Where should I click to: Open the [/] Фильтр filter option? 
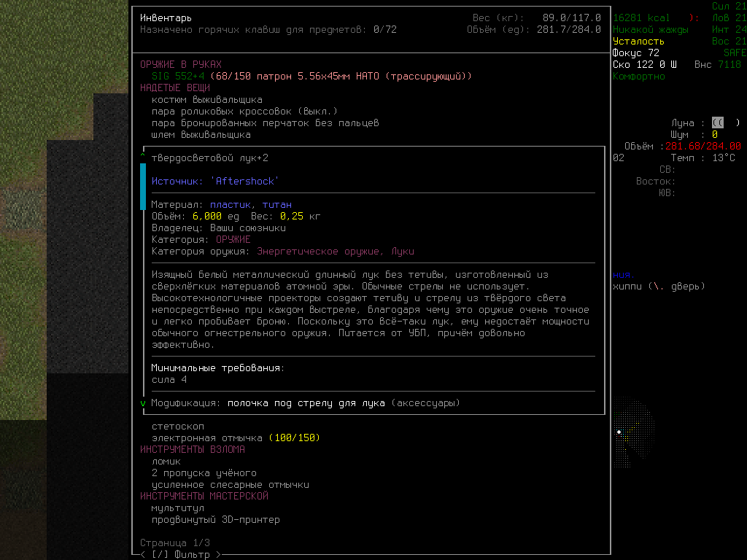[181, 555]
